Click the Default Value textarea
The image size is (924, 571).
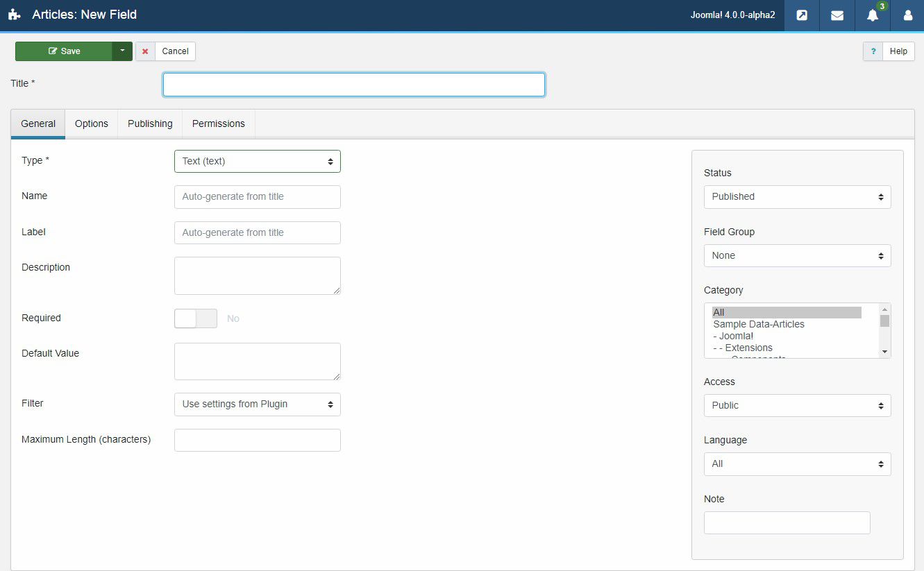point(258,361)
